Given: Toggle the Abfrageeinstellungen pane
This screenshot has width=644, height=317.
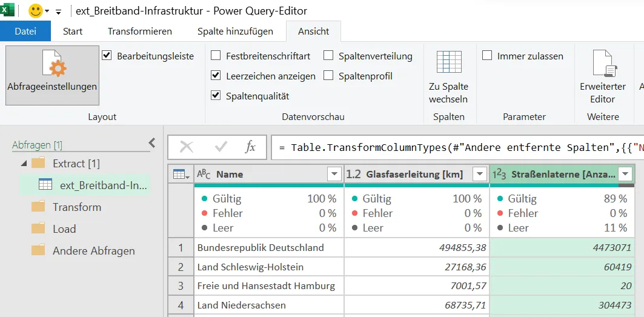Looking at the screenshot, I should [52, 75].
